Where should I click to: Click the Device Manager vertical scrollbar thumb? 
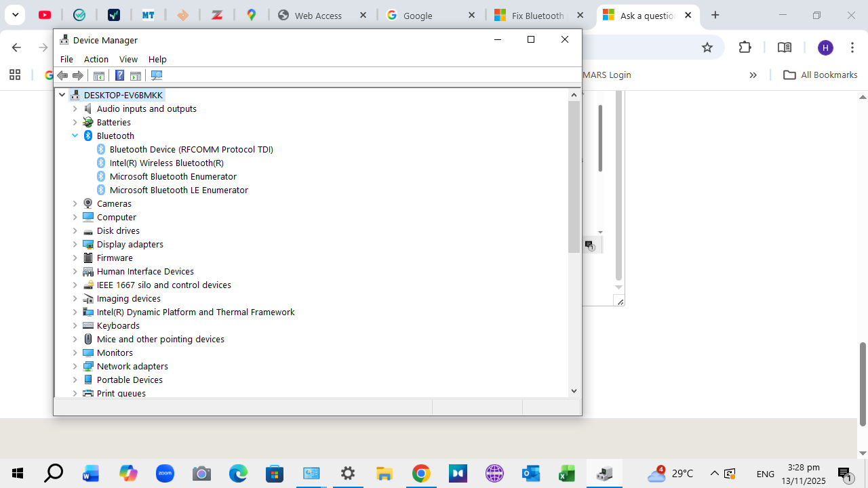(574, 177)
